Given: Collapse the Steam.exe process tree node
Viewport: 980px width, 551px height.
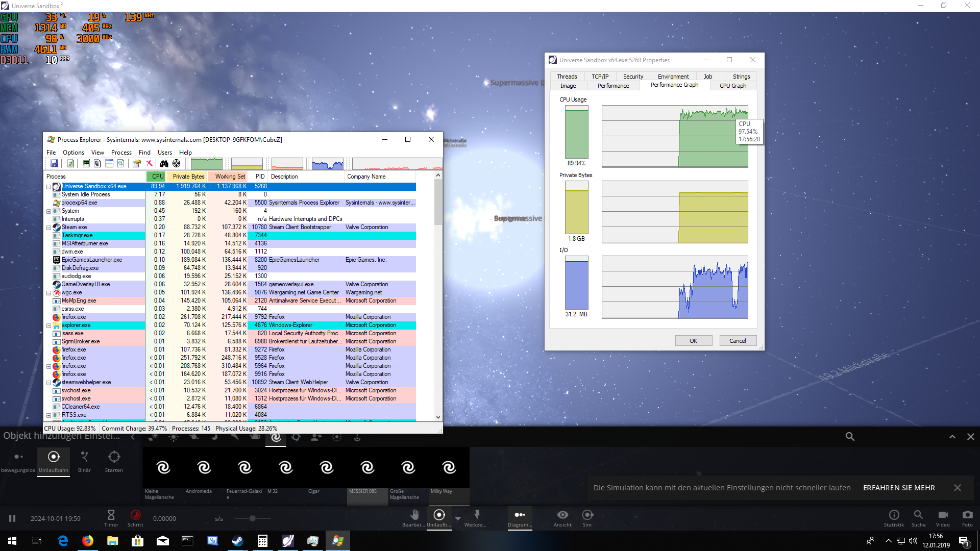Looking at the screenshot, I should [x=49, y=228].
